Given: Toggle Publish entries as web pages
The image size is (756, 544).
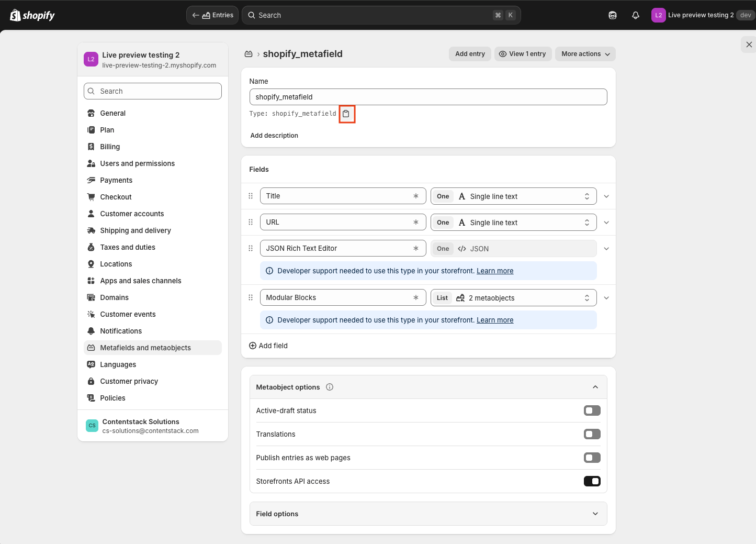Looking at the screenshot, I should point(592,458).
